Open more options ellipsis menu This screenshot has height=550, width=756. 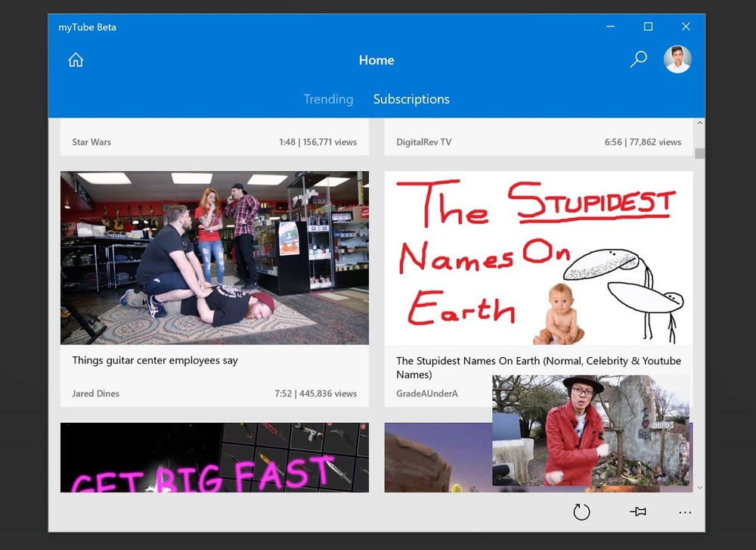point(685,512)
